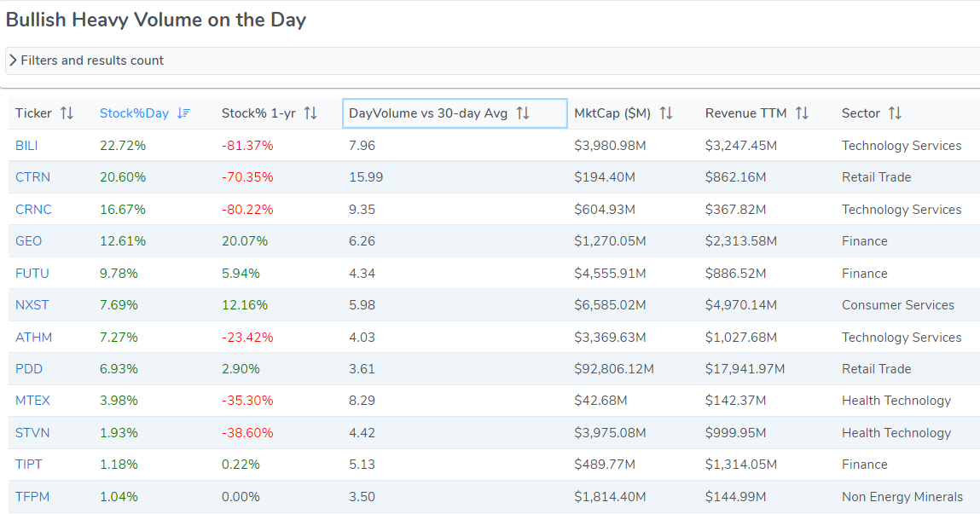Select the 8.29 volume ratio for MTEX
This screenshot has height=514, width=980.
[x=362, y=401]
